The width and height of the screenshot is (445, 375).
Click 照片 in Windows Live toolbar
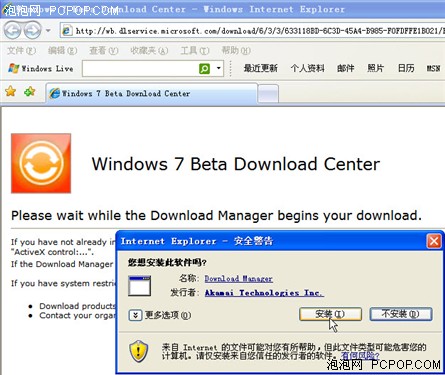[x=375, y=68]
